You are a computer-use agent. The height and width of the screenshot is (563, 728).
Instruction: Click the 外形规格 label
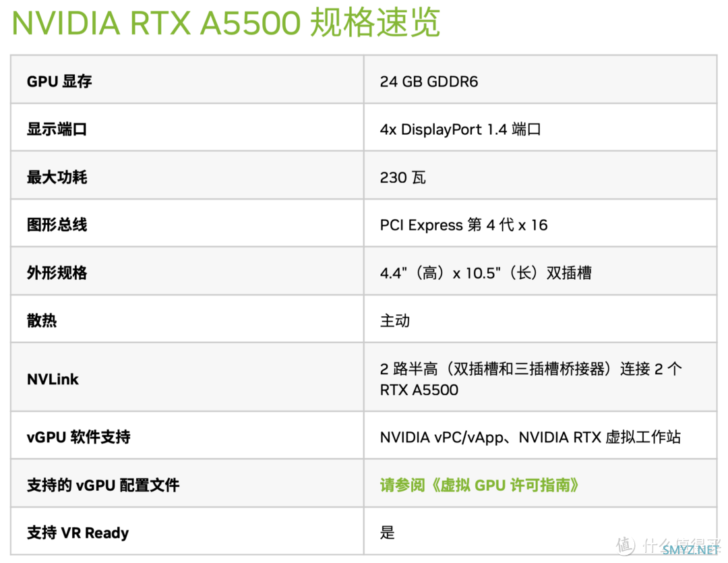click(x=57, y=272)
